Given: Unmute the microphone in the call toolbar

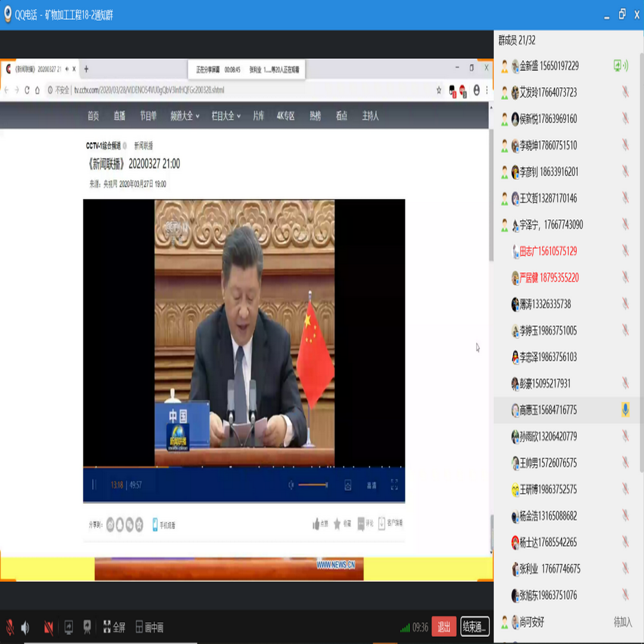Looking at the screenshot, I should coord(10,627).
